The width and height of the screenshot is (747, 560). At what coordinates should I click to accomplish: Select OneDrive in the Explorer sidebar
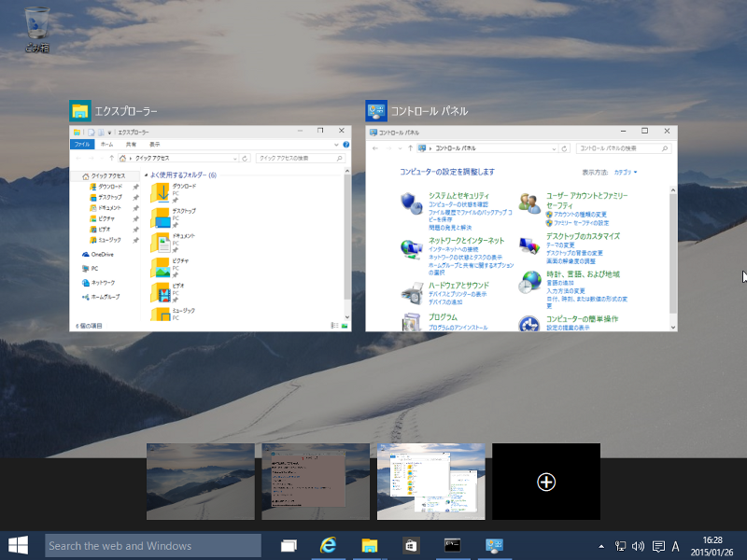coord(98,254)
